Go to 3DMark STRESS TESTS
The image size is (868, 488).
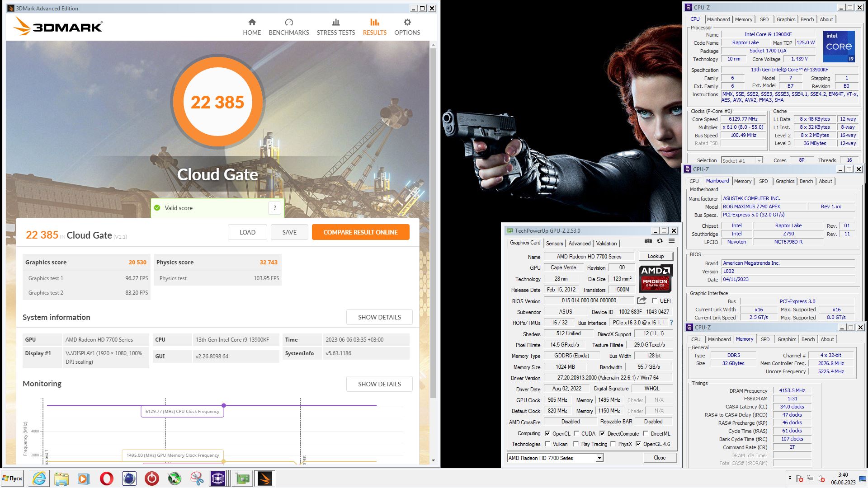pos(335,27)
